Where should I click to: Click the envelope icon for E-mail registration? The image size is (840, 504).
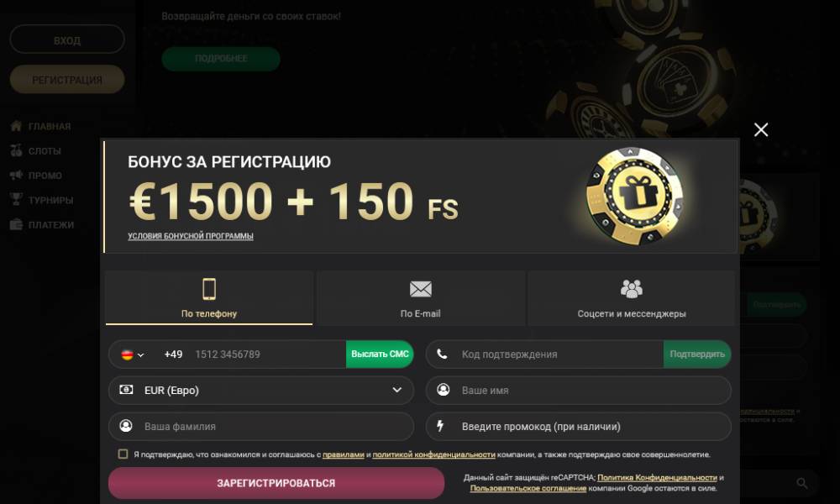421,289
